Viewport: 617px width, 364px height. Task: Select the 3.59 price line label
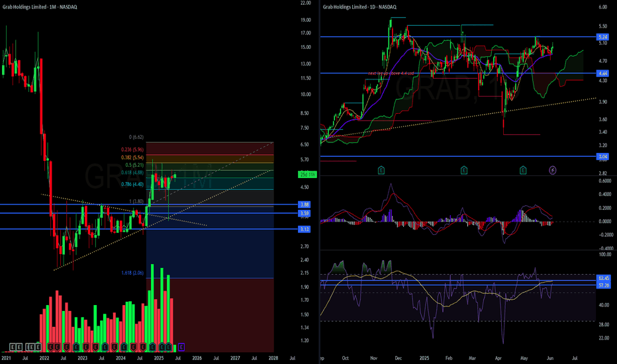(304, 213)
